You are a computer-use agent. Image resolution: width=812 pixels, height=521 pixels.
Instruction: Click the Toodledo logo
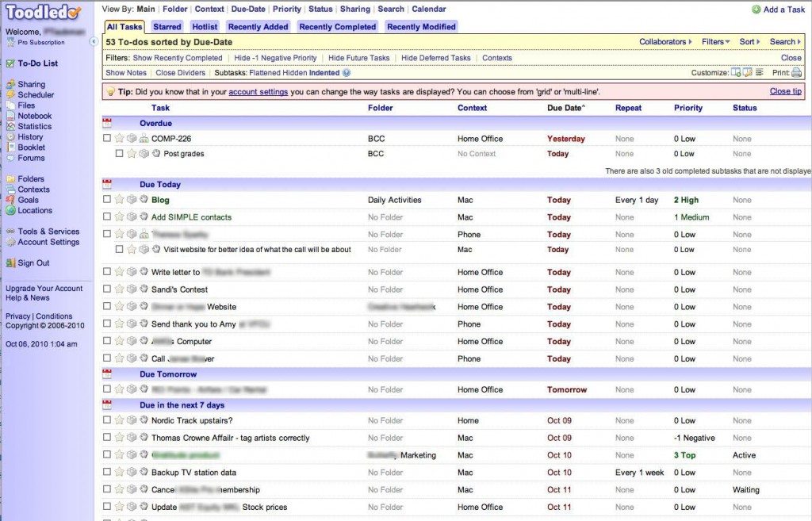click(x=44, y=13)
